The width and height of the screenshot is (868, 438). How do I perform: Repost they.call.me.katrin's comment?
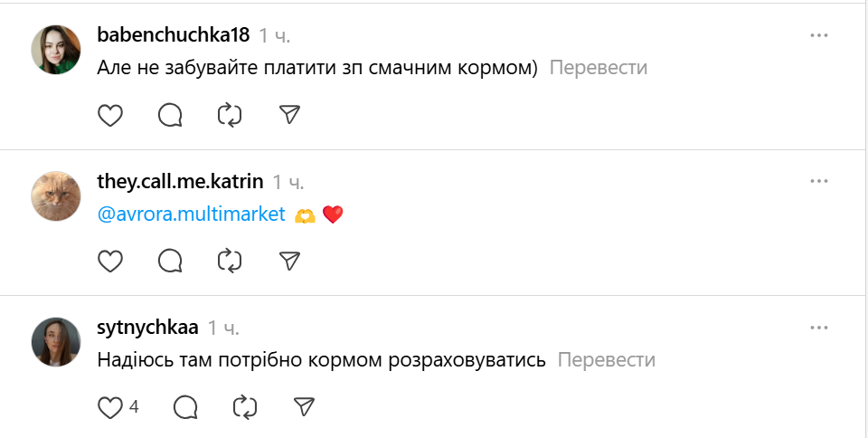230,262
